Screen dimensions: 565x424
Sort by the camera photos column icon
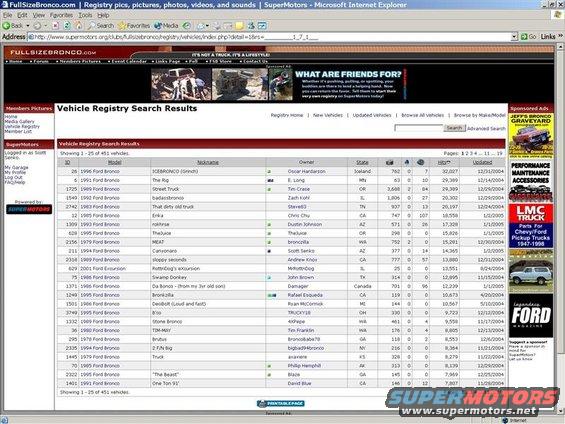[389, 162]
